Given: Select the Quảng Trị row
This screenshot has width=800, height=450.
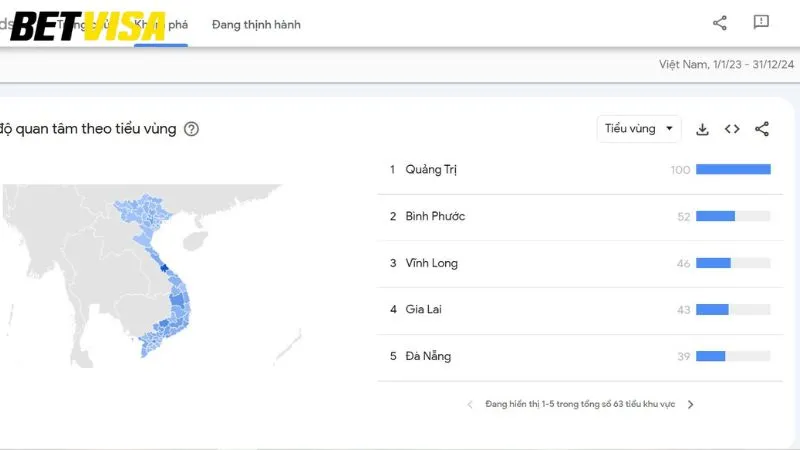Looking at the screenshot, I should tap(580, 170).
